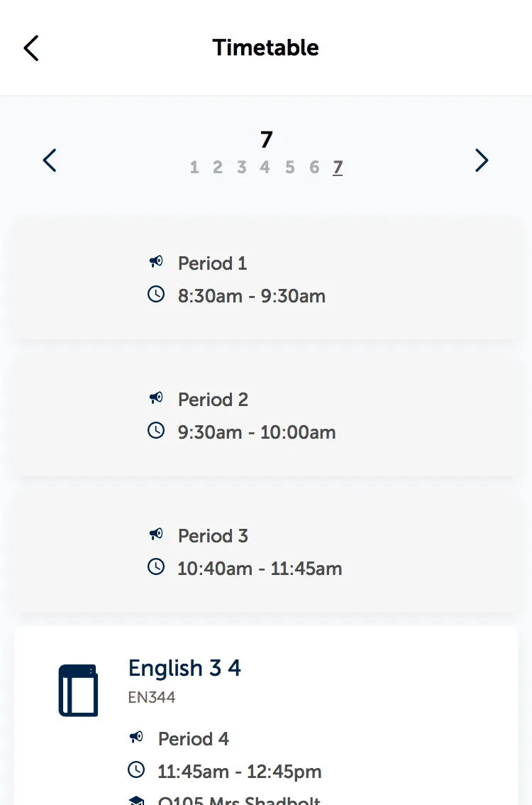Viewport: 532px width, 805px height.
Task: Open the Period 1 timetable card
Action: 266,280
